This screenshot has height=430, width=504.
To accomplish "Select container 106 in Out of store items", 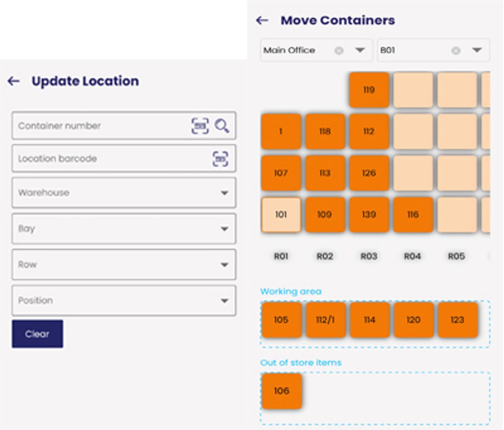I will tap(281, 391).
